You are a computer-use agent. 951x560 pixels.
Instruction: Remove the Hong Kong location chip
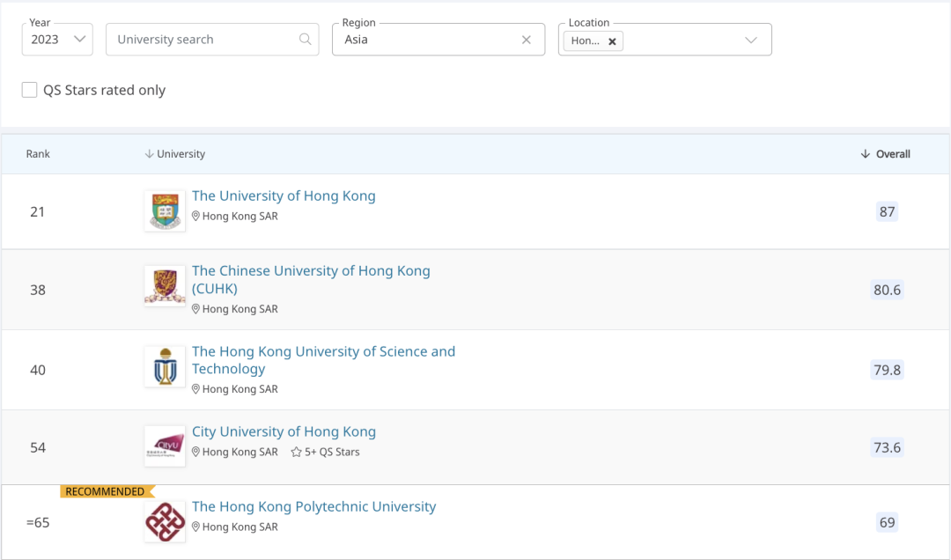pos(612,41)
